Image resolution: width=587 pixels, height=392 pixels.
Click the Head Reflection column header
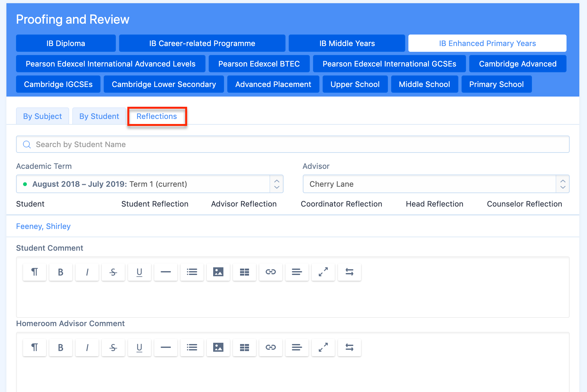tap(435, 204)
